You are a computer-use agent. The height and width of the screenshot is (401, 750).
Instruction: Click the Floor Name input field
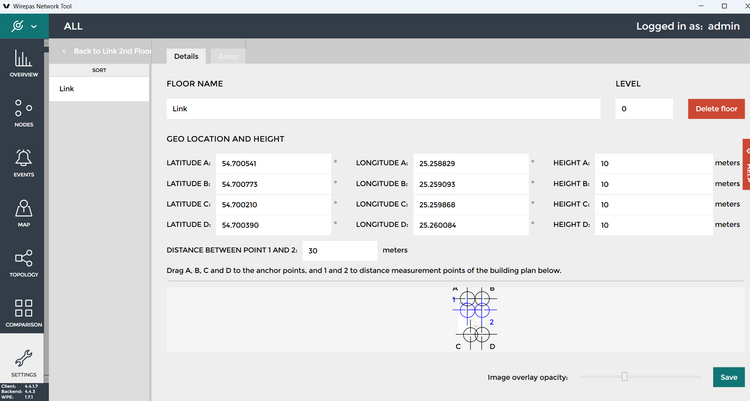383,109
